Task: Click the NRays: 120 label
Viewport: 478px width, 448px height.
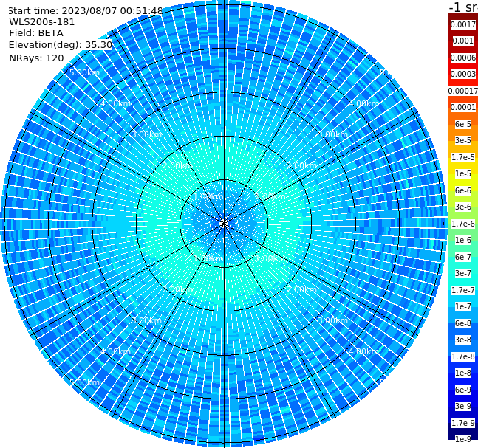Action: (36, 58)
